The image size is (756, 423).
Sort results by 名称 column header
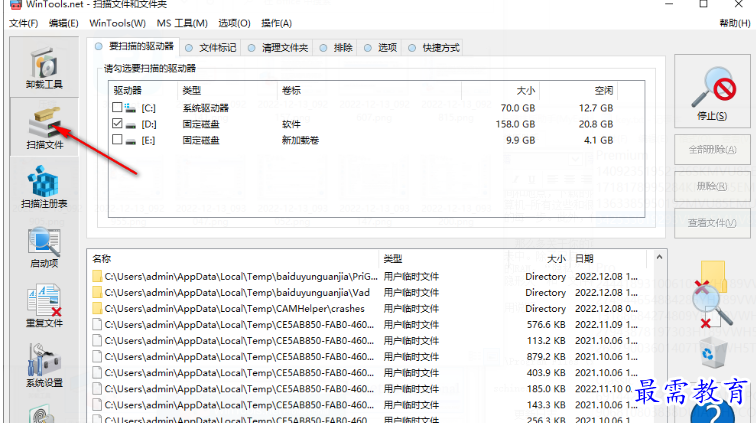233,259
